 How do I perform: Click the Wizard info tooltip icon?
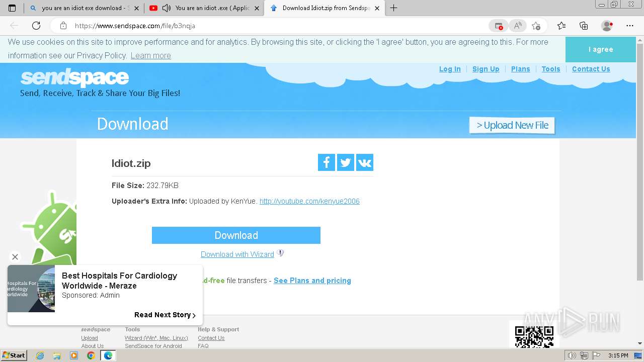281,253
